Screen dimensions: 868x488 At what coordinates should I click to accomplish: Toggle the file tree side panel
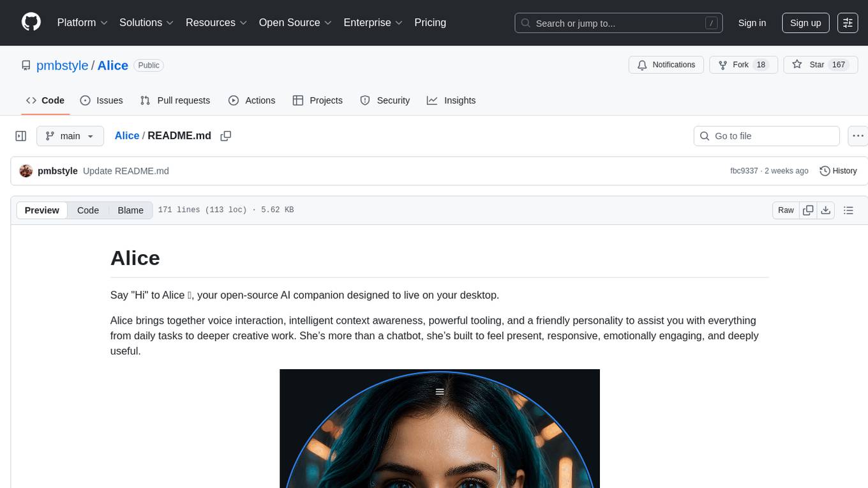[21, 136]
